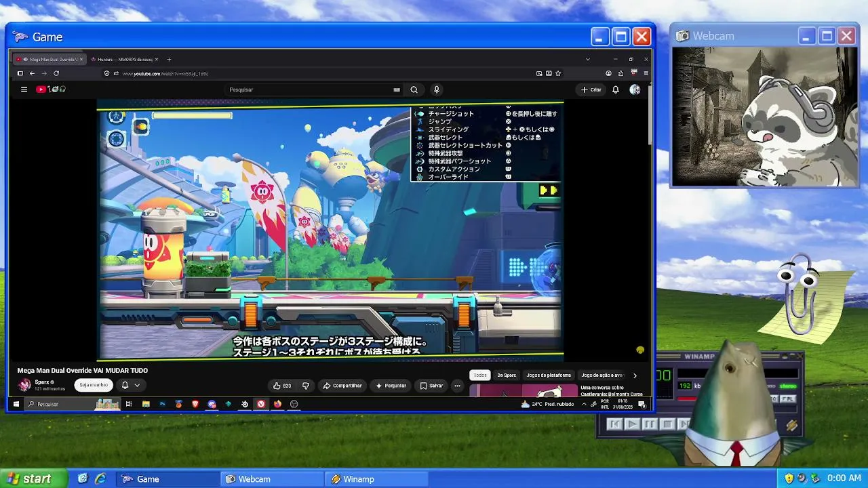The height and width of the screenshot is (488, 868).
Task: Open the inner notification center icon
Action: click(x=641, y=404)
